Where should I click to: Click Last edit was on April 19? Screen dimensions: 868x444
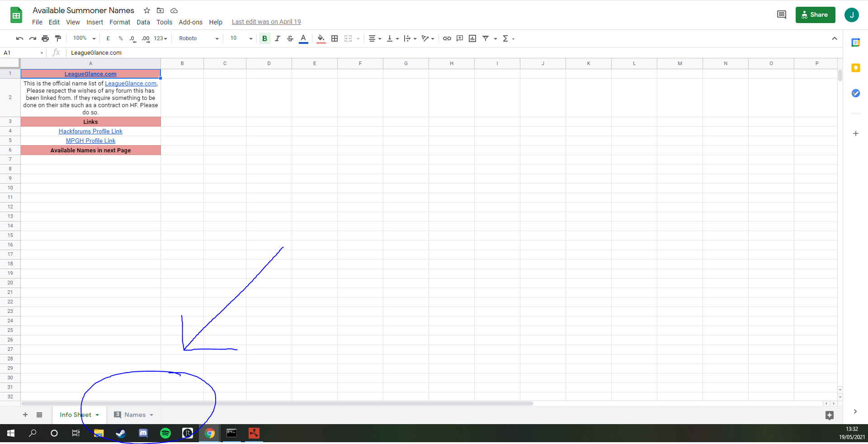[x=266, y=22]
